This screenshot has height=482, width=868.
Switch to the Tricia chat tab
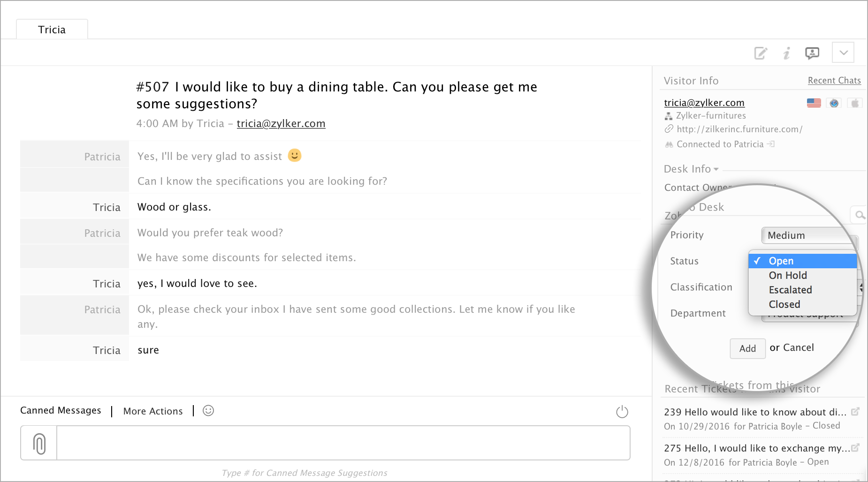(52, 30)
